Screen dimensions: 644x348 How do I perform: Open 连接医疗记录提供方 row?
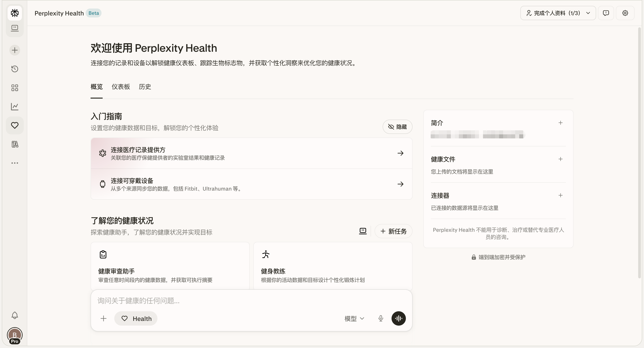click(x=251, y=153)
